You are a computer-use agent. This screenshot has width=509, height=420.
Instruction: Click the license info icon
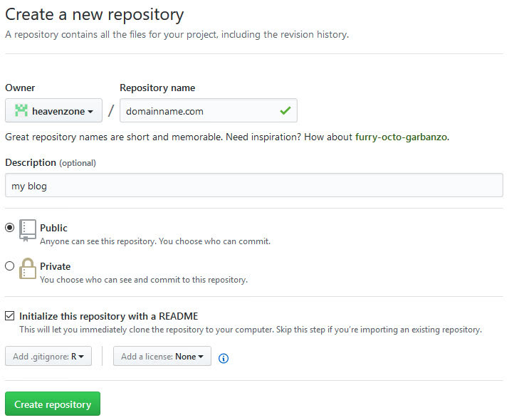224,358
